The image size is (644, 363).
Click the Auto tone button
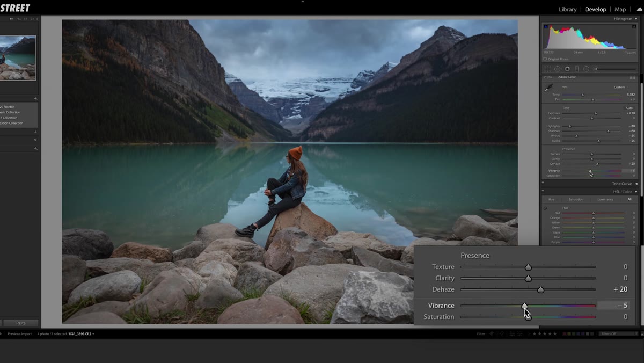point(629,108)
